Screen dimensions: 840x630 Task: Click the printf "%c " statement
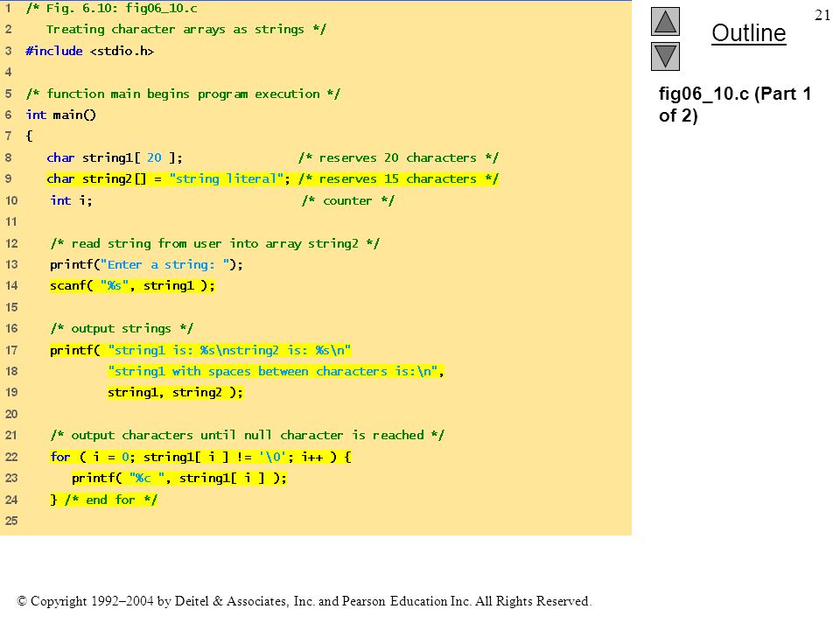178,478
